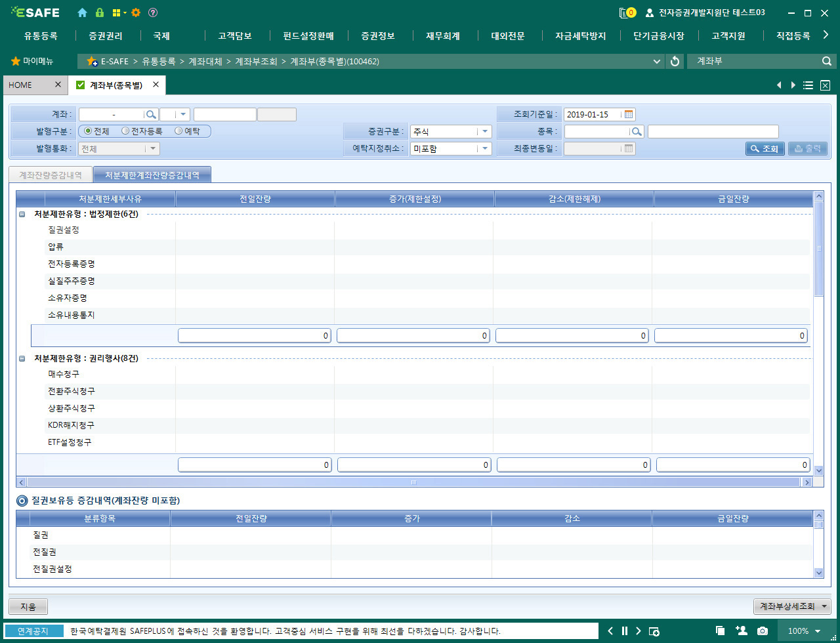This screenshot has width=840, height=643.
Task: Click the green lock icon
Action: [100, 12]
